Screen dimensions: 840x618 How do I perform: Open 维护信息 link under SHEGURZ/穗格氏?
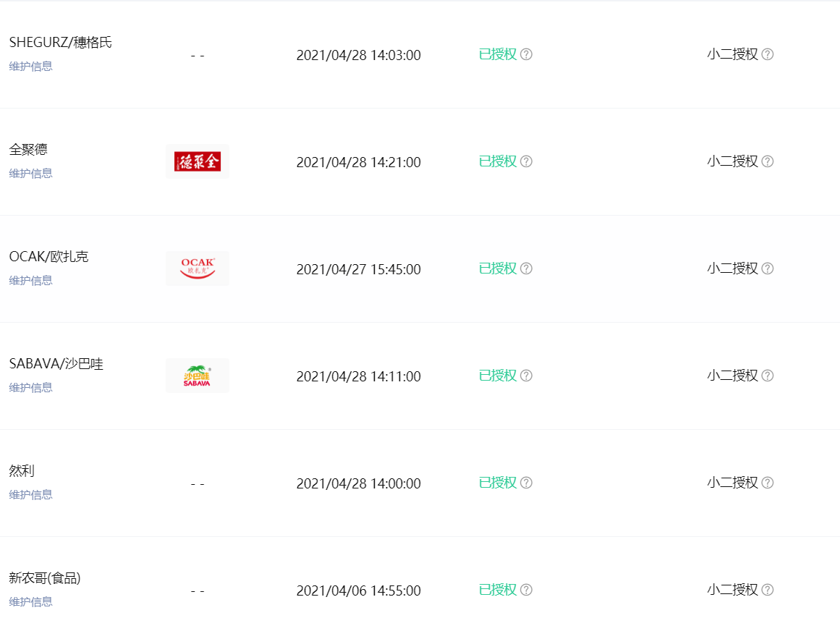point(30,67)
